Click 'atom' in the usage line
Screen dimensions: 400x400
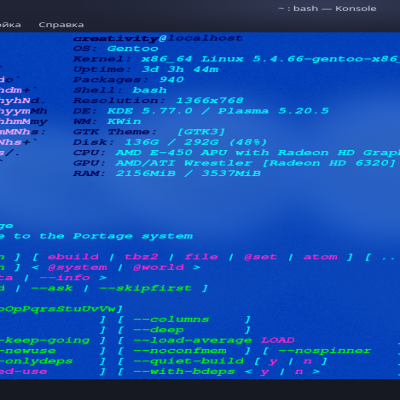(x=320, y=257)
